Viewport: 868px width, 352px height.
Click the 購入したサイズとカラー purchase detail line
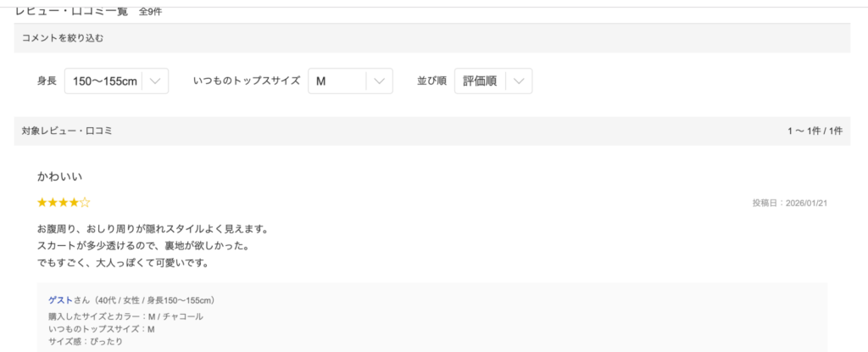click(x=126, y=316)
